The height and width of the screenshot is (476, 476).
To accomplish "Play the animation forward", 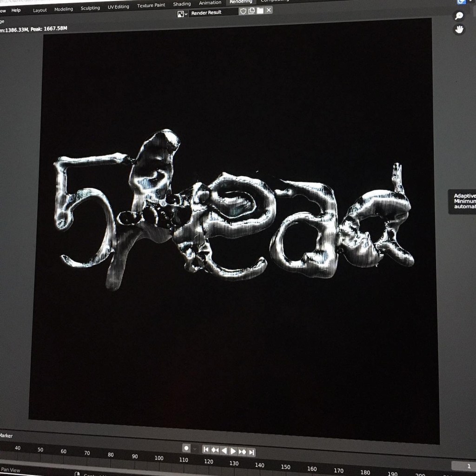I will click(233, 451).
